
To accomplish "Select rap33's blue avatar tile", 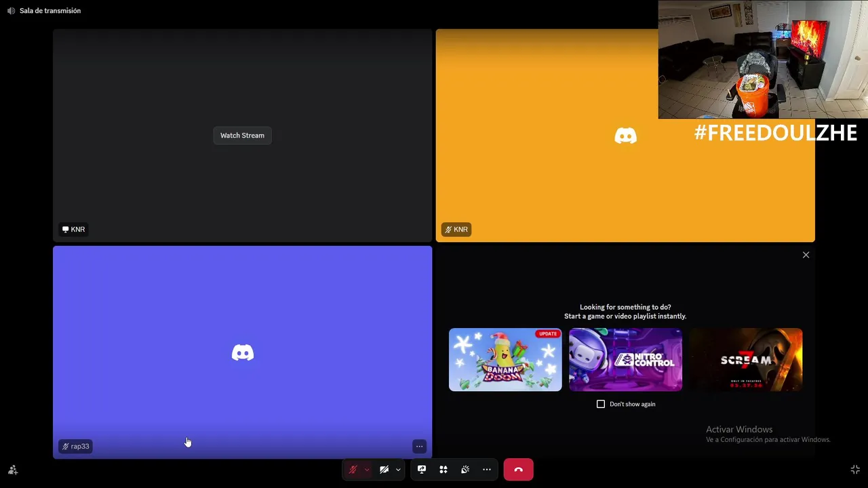I will click(x=243, y=352).
